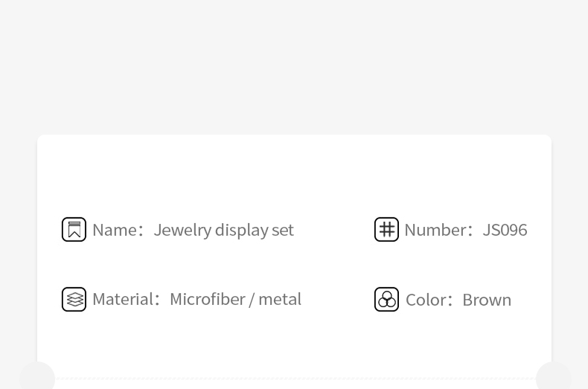Click the hash grid icon beside Number
The image size is (588, 389).
pyautogui.click(x=386, y=229)
